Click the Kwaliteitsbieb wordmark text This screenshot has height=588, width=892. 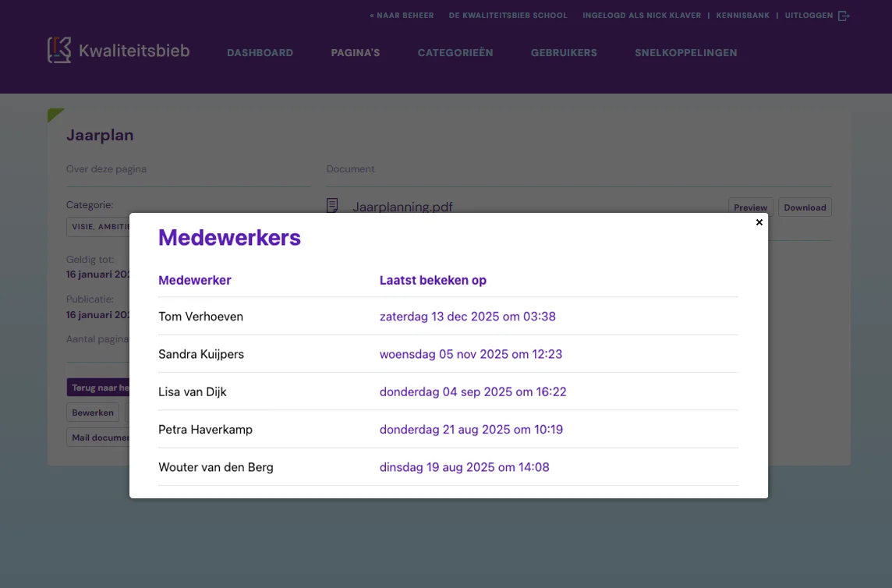click(x=134, y=51)
